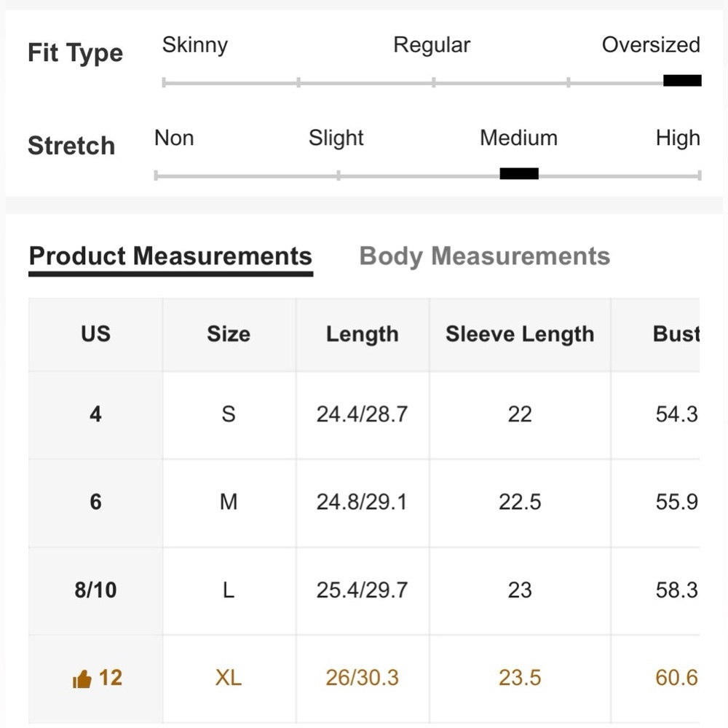Click the Size column header
Screen dimensions: 728x728
228,334
